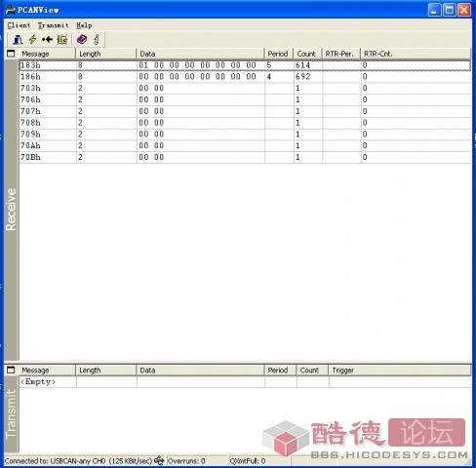The height and width of the screenshot is (468, 476).
Task: Select the <Empty> transmit list entry
Action: (x=38, y=382)
